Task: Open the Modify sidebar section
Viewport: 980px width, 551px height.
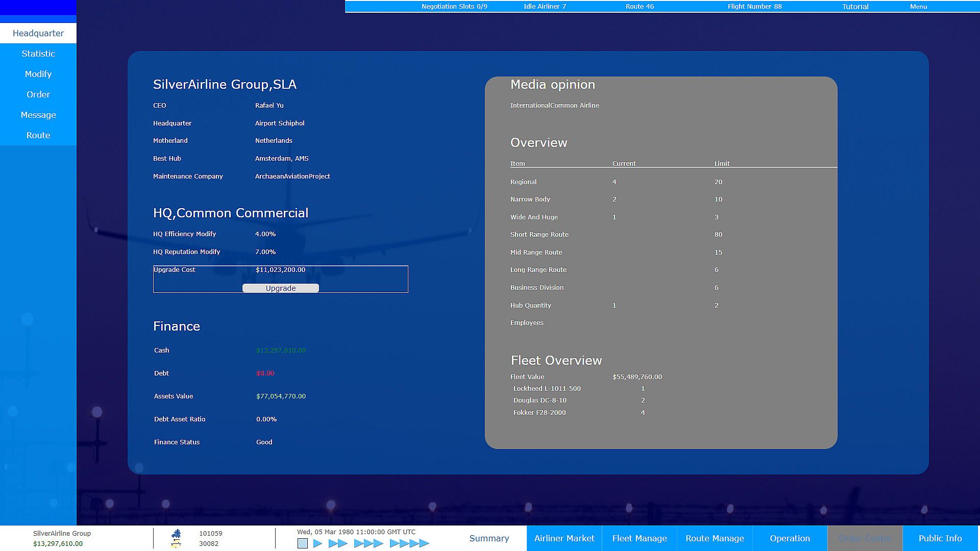Action: tap(38, 74)
